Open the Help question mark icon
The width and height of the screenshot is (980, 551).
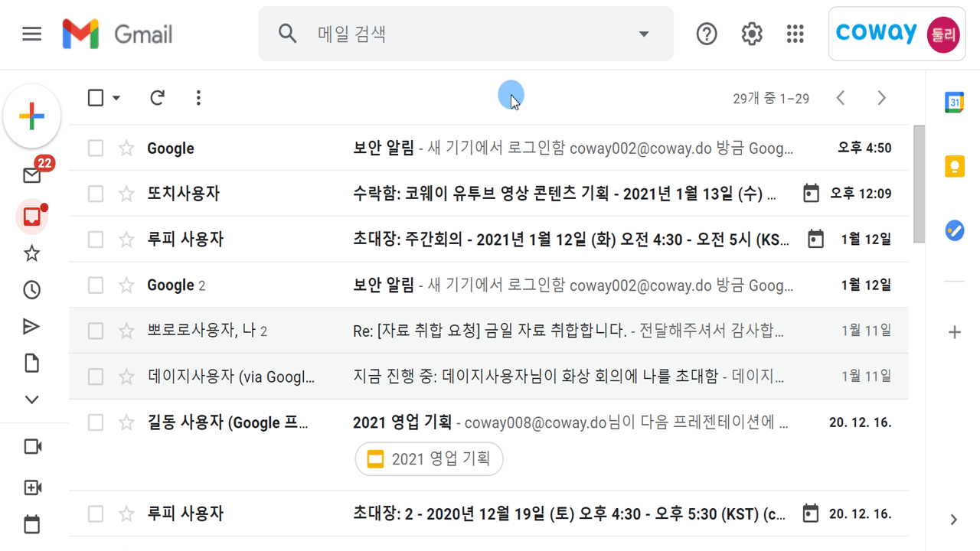click(707, 34)
